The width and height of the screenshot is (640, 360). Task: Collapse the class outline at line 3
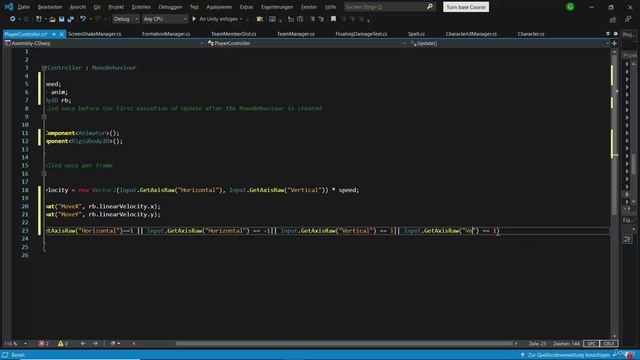(x=44, y=68)
